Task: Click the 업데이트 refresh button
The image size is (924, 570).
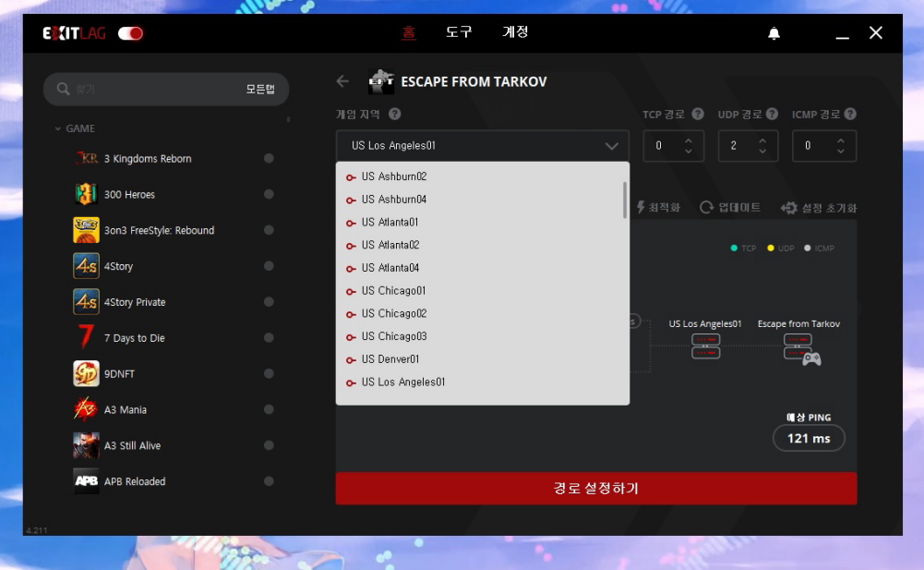Action: [730, 207]
